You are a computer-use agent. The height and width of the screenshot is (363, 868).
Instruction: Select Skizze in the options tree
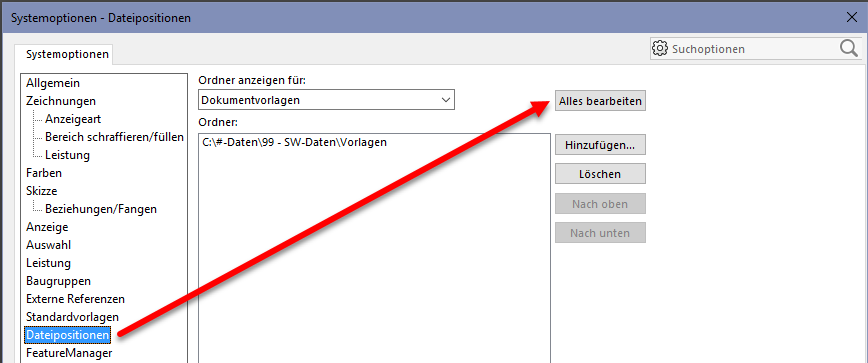point(42,191)
